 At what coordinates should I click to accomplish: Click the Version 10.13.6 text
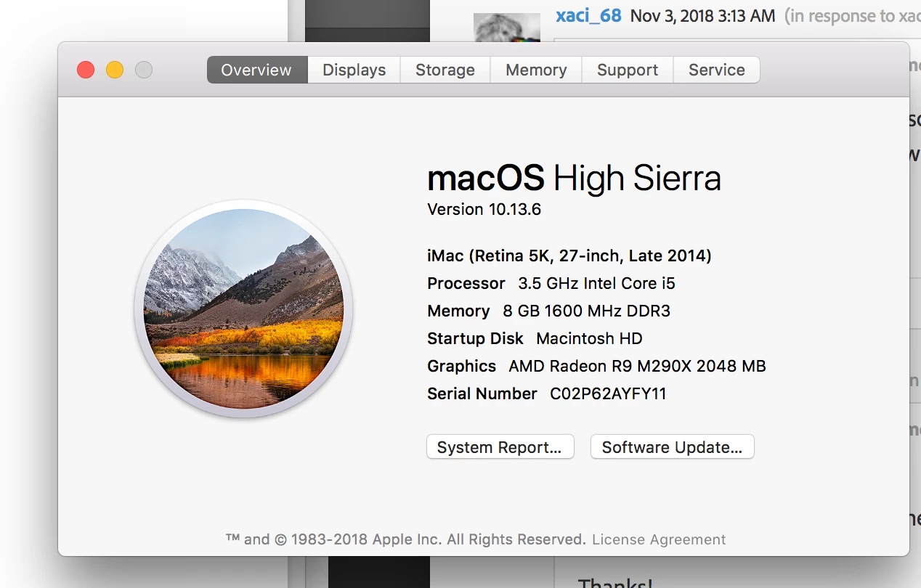484,209
